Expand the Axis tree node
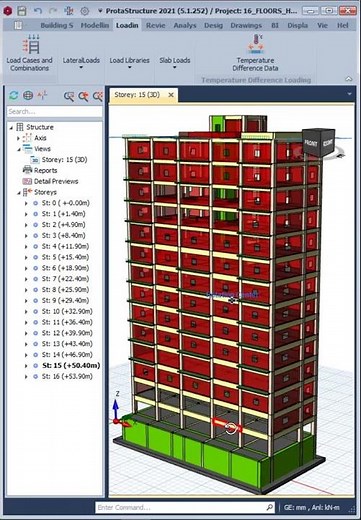361x520 pixels. click(19, 138)
